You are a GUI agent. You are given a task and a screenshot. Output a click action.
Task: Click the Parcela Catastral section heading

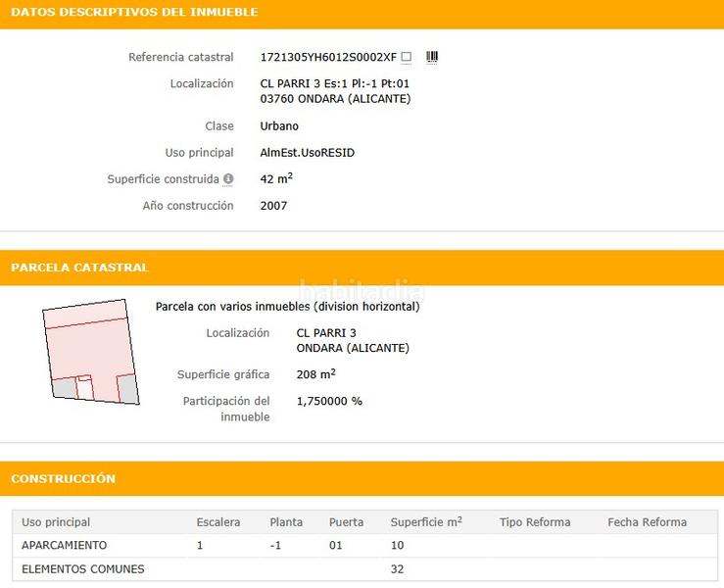pos(79,268)
